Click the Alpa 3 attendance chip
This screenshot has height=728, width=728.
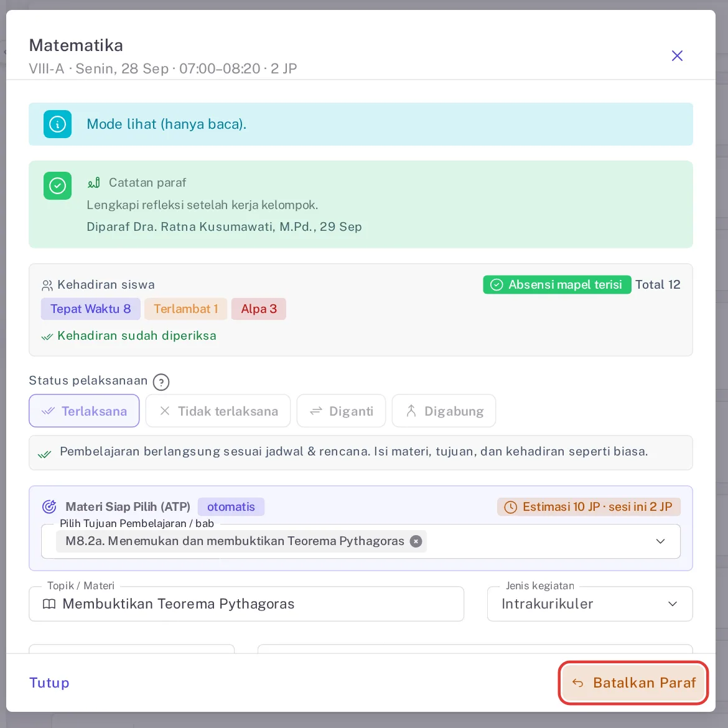click(x=259, y=309)
